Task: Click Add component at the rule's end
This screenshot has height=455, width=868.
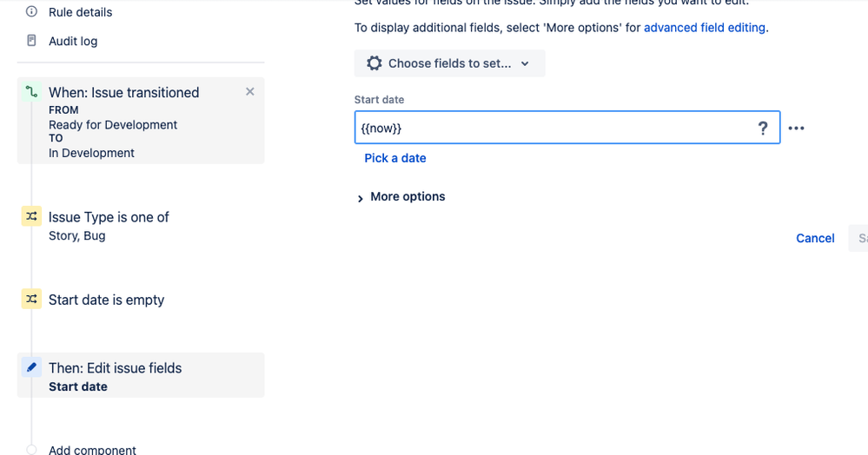Action: (x=92, y=450)
